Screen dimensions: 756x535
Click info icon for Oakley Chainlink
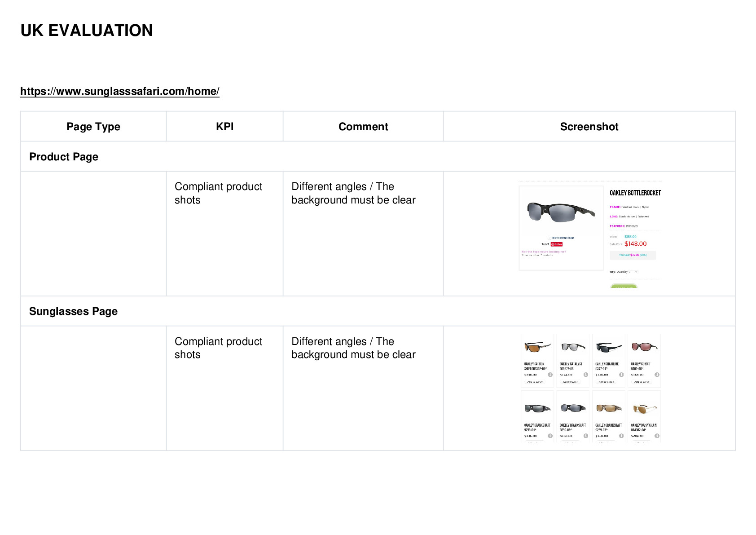621,375
